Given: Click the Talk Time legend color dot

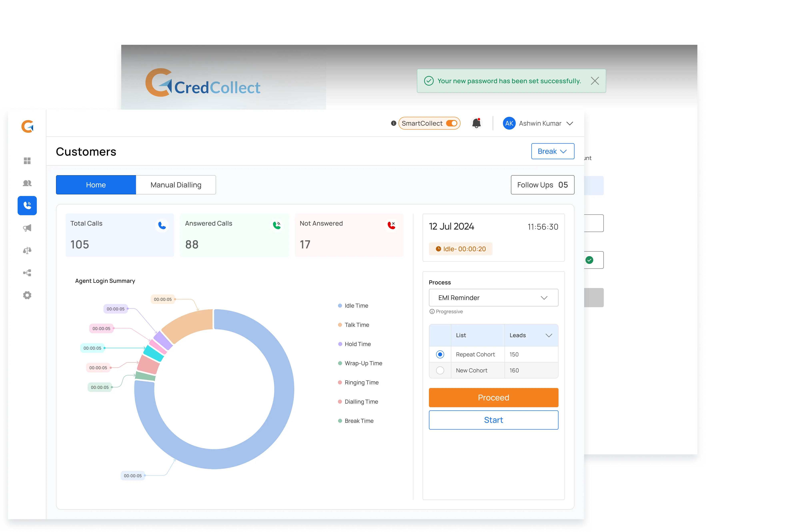Looking at the screenshot, I should (x=340, y=325).
